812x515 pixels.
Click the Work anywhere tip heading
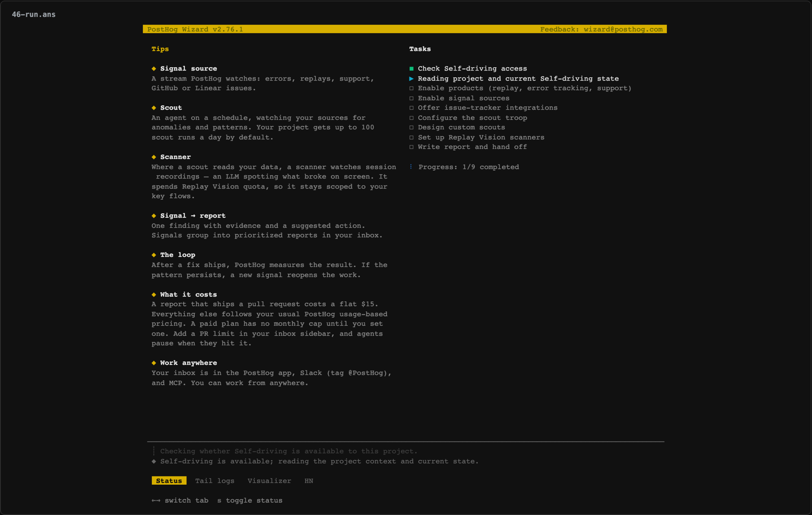coord(189,363)
